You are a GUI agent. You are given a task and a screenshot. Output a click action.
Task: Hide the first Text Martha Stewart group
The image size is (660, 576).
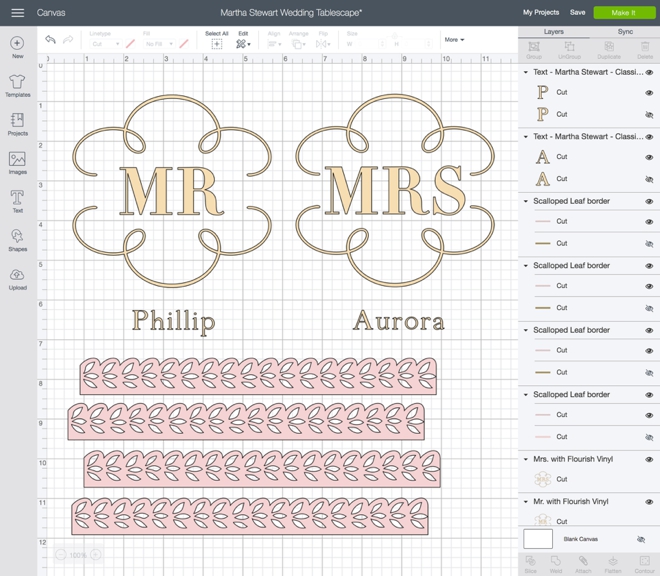point(649,72)
